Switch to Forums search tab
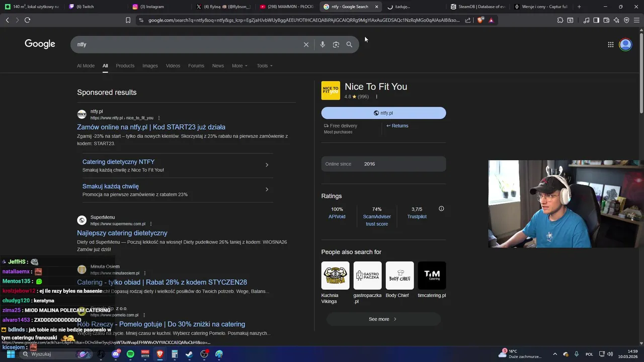The height and width of the screenshot is (362, 644). pos(196,66)
